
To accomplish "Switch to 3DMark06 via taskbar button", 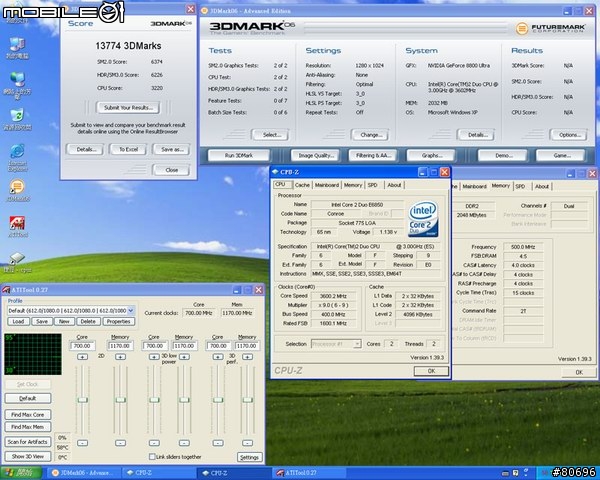I will click(x=85, y=473).
